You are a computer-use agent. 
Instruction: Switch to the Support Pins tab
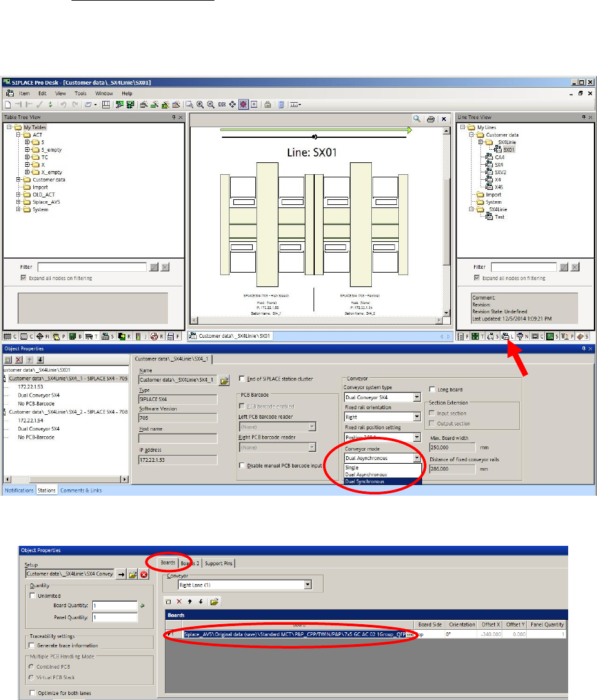(x=218, y=563)
